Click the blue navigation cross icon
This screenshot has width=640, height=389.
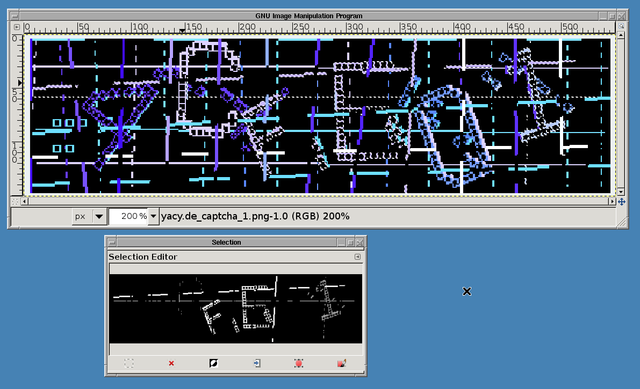pyautogui.click(x=621, y=202)
